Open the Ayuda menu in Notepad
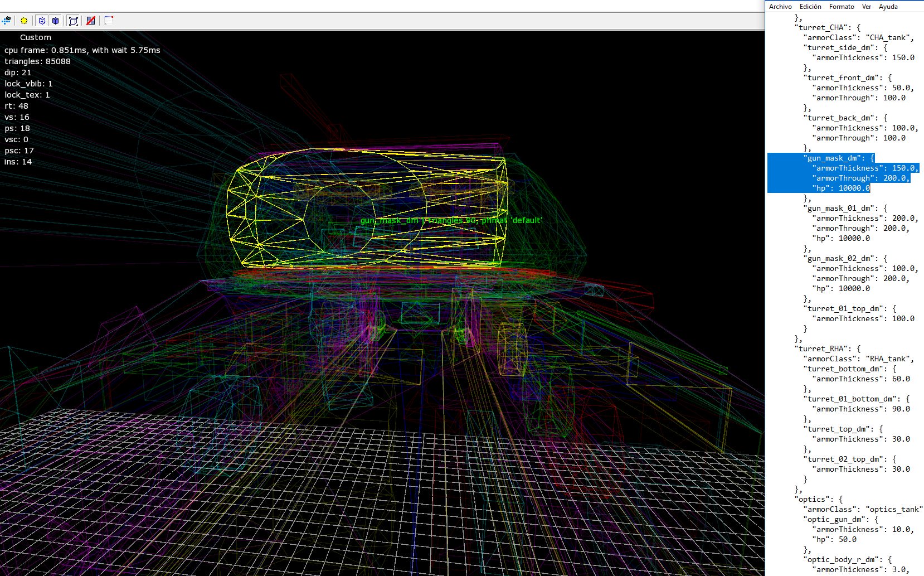Screen dimensions: 924x576 [888, 7]
